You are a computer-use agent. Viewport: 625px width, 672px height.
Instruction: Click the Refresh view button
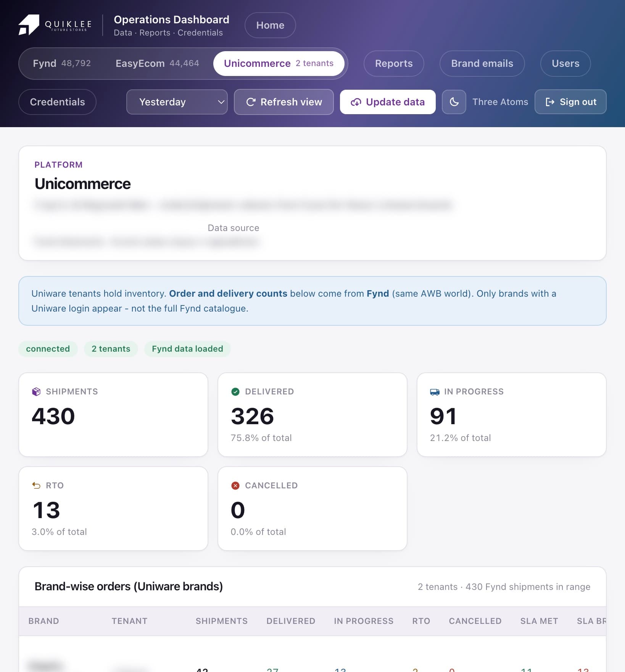coord(284,102)
